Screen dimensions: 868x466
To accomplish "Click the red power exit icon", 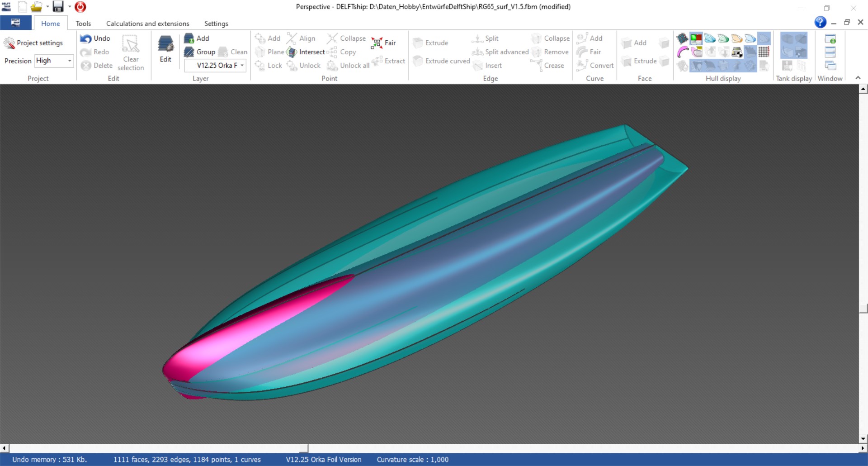I will pos(80,7).
